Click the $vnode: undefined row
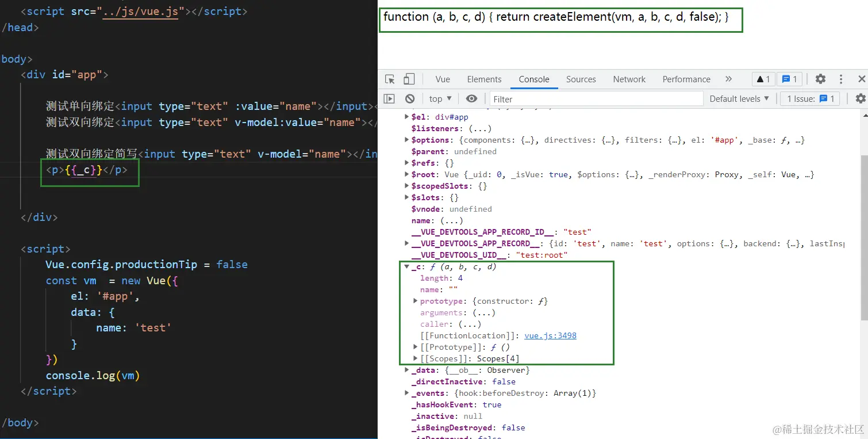868x439 pixels. (451, 209)
